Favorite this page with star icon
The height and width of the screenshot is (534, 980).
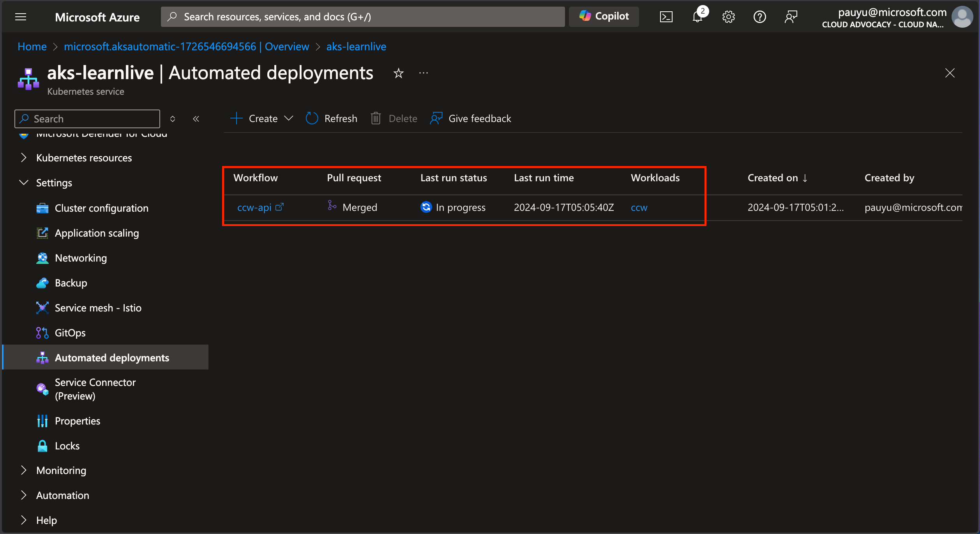(398, 73)
